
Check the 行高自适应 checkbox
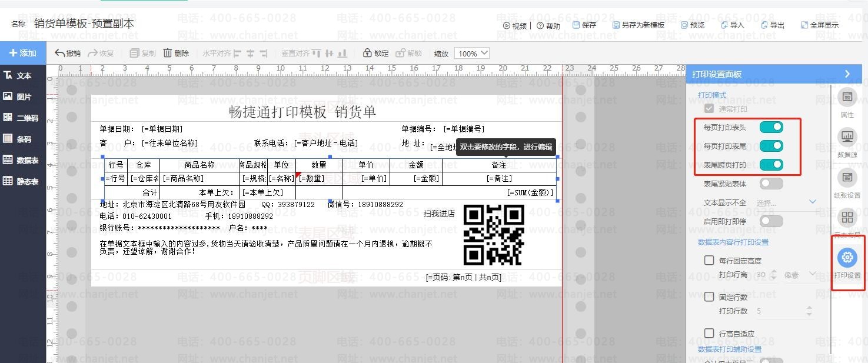coord(709,333)
